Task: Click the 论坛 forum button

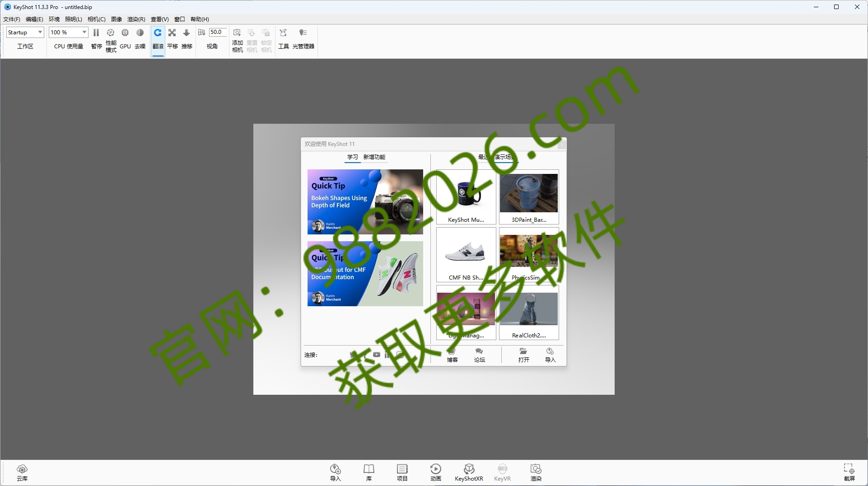Action: pyautogui.click(x=480, y=355)
